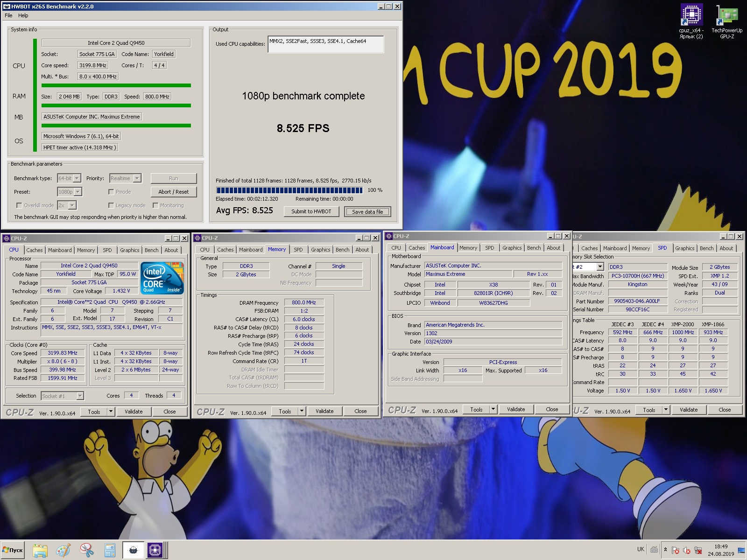Click Tools button in the CPU-Z SPD window
The width and height of the screenshot is (747, 560).
(649, 410)
